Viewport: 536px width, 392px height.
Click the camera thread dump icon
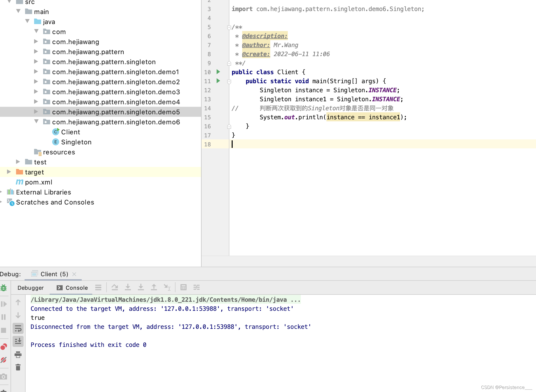click(x=4, y=376)
